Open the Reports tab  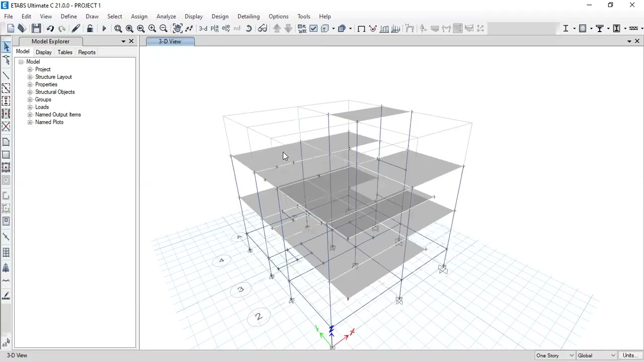pyautogui.click(x=87, y=52)
